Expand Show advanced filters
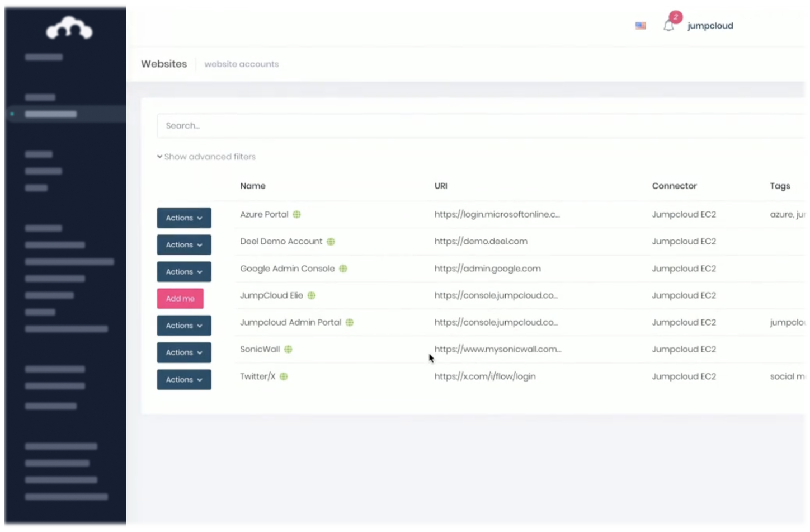 (206, 157)
